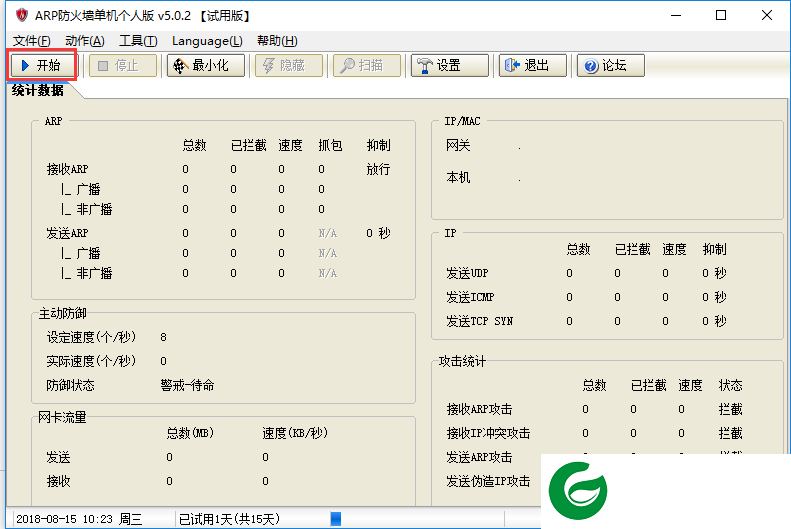Click the blue progress indicator in status bar

[x=335, y=518]
